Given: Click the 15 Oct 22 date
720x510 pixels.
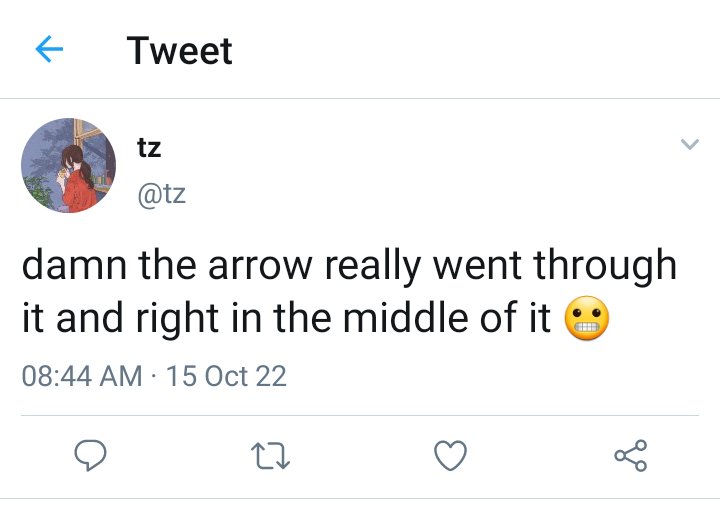Looking at the screenshot, I should [x=226, y=376].
